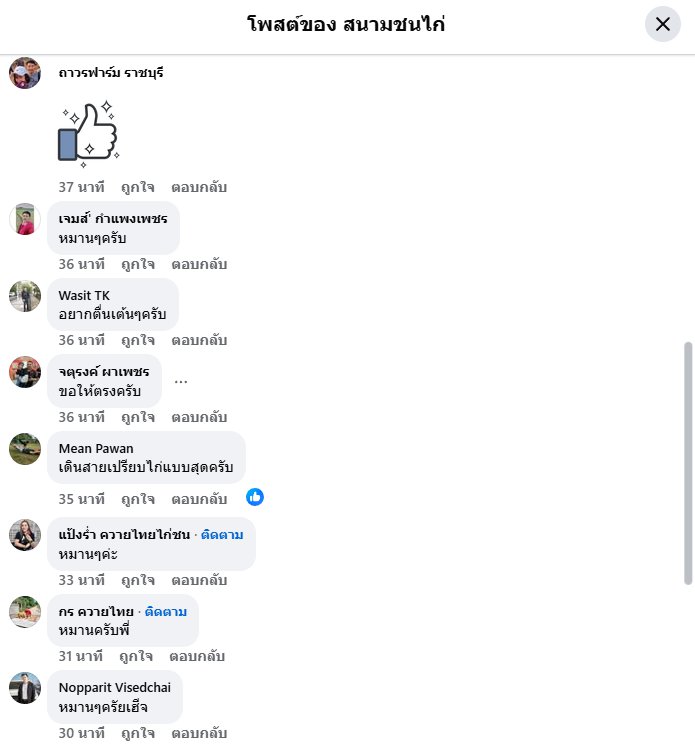695x745 pixels.
Task: View Wasit TK's profile picture
Action: click(25, 296)
